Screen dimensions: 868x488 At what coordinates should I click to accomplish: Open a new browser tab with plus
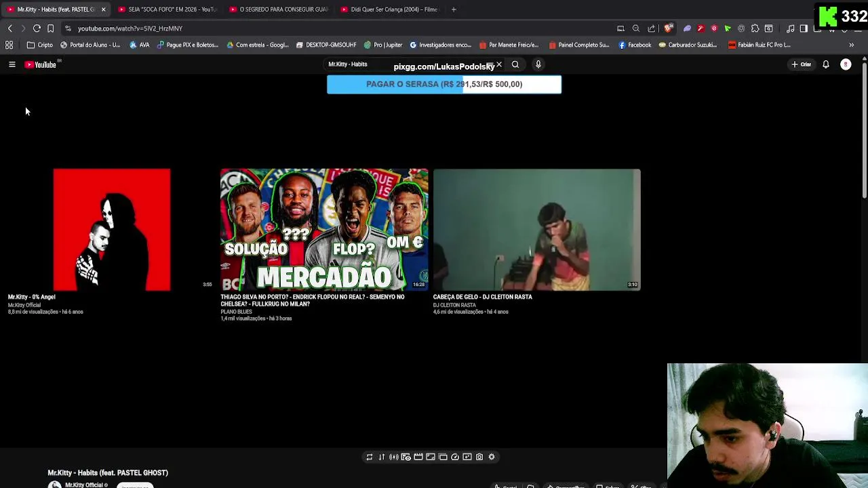454,9
